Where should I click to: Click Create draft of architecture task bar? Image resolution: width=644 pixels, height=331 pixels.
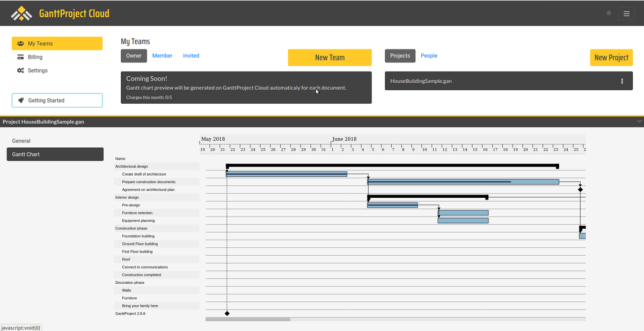pos(287,174)
